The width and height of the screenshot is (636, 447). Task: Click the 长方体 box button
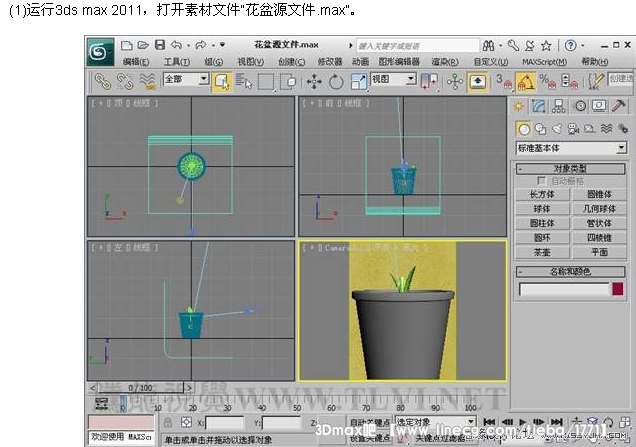point(542,194)
